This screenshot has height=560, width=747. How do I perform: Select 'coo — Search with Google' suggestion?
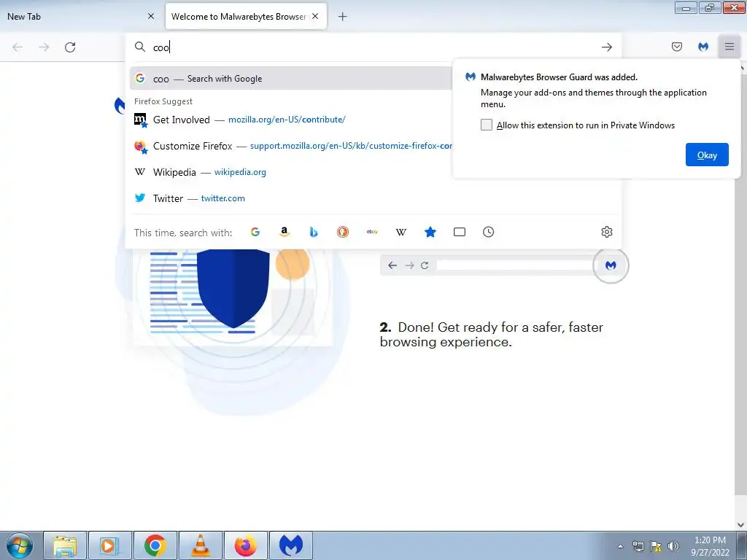(290, 79)
